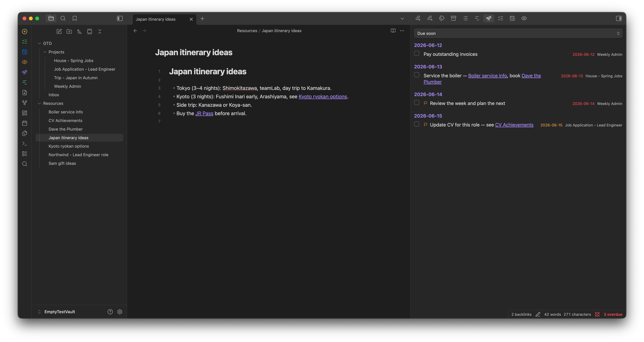Open the vault switcher for EmptyTestVault
The height and width of the screenshot is (342, 644).
tap(57, 312)
